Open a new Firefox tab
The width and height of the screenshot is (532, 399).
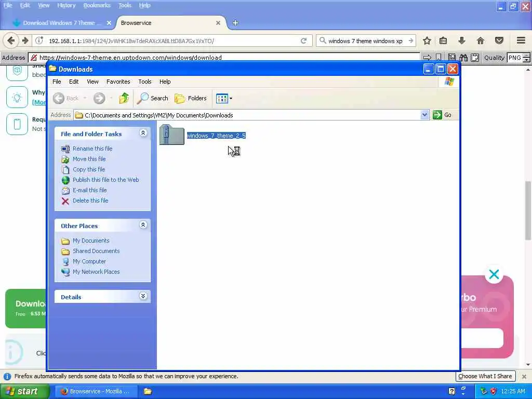coord(235,23)
